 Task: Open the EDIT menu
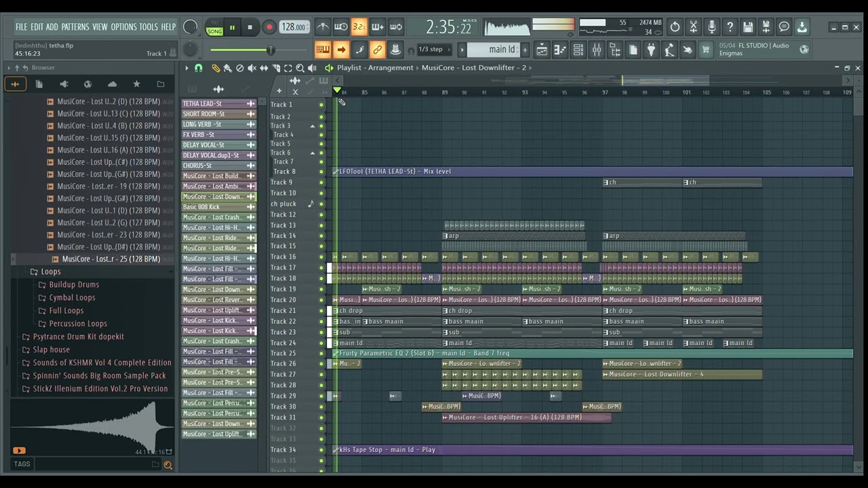tap(37, 27)
